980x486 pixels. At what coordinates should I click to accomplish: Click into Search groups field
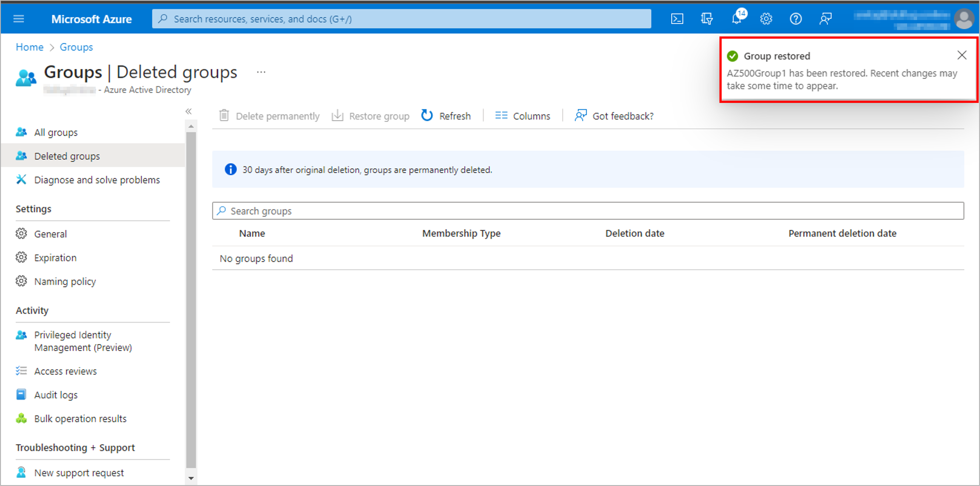click(588, 211)
